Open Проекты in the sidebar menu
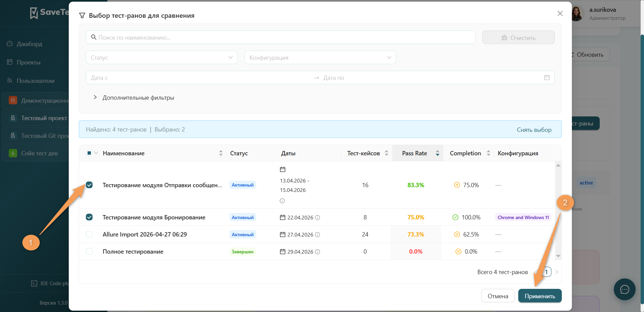Image resolution: width=644 pixels, height=312 pixels. 29,62
